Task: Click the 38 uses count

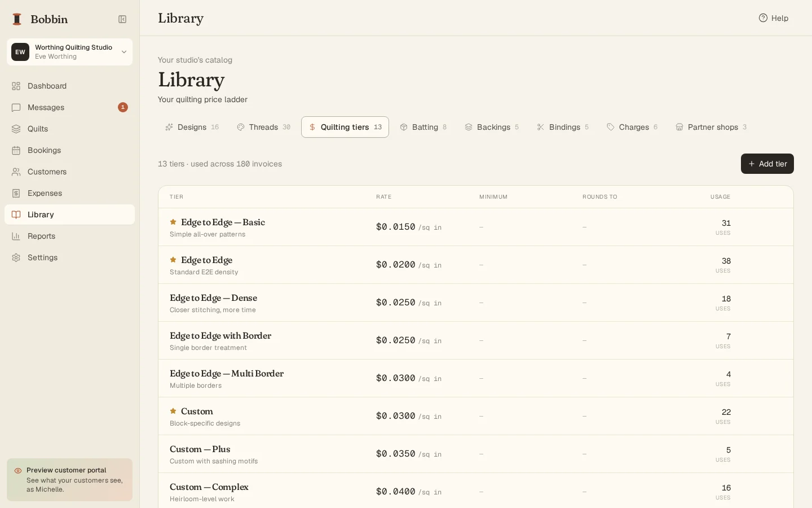Action: click(x=726, y=261)
